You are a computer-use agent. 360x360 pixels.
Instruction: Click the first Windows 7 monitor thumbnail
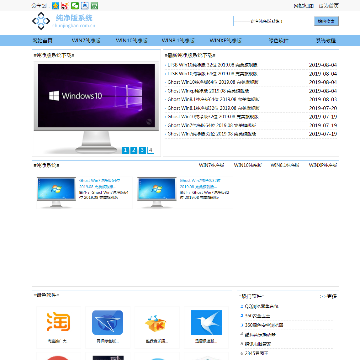pyautogui.click(x=56, y=192)
